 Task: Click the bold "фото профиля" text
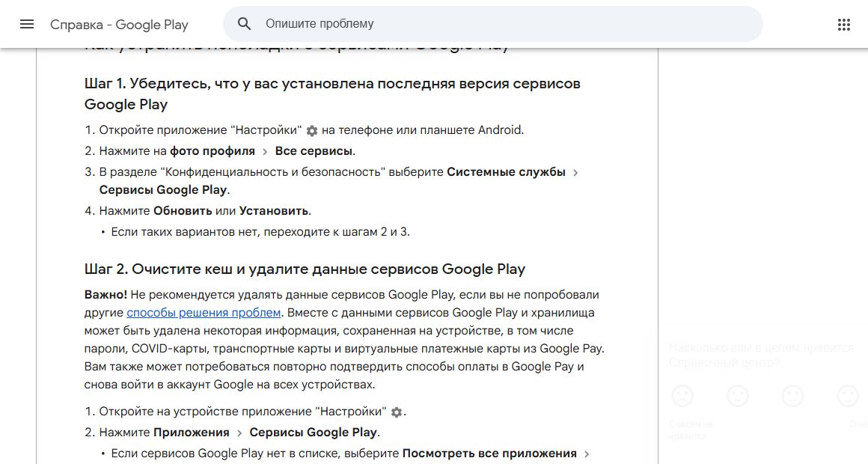tap(213, 150)
